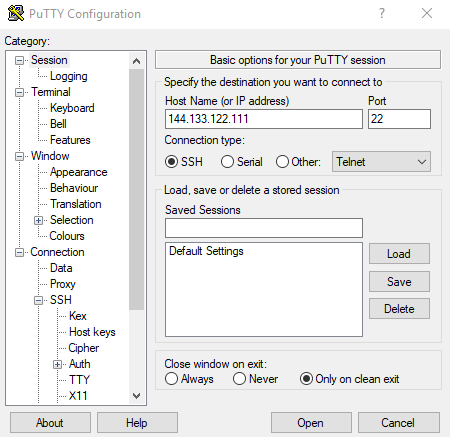This screenshot has width=450, height=437.
Task: Open the Connection category
Action: click(57, 252)
